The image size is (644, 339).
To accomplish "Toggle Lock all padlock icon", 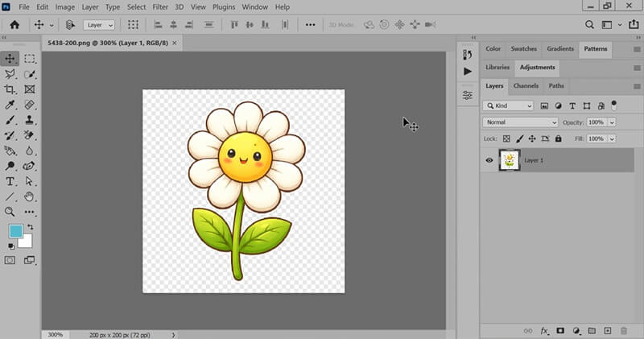I will click(x=558, y=138).
